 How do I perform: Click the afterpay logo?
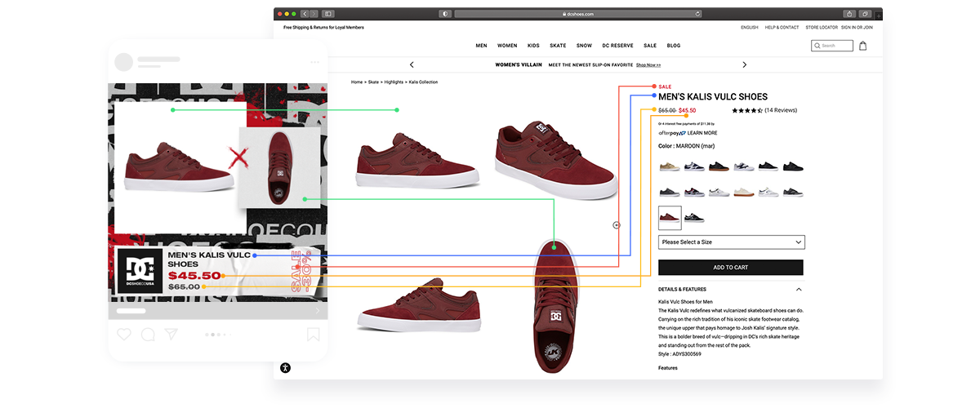(671, 133)
